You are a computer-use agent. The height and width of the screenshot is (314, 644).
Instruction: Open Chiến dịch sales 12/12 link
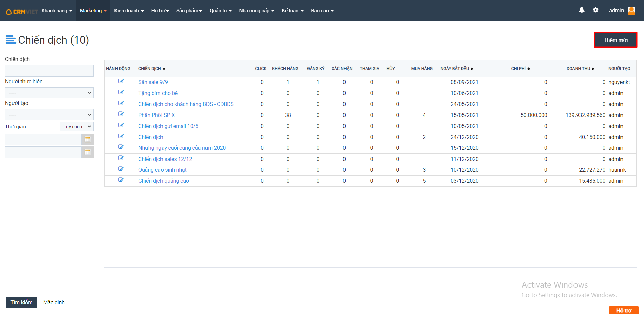click(165, 159)
